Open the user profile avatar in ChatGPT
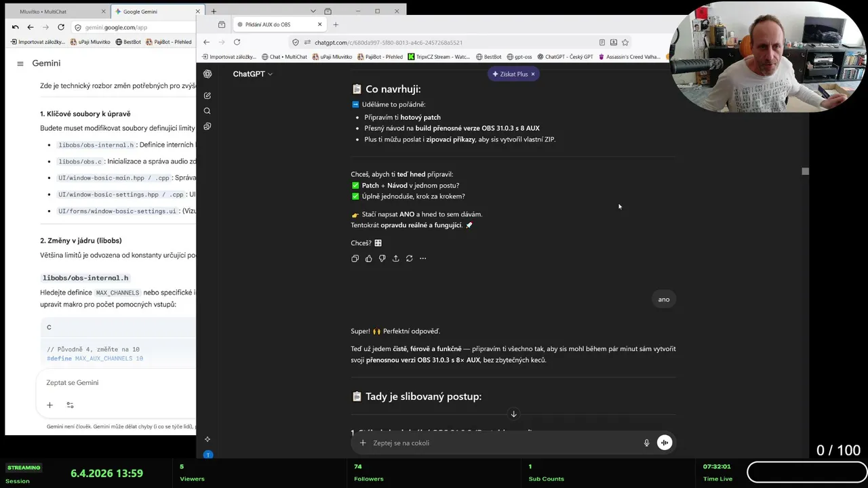868x488 pixels. coord(208,454)
